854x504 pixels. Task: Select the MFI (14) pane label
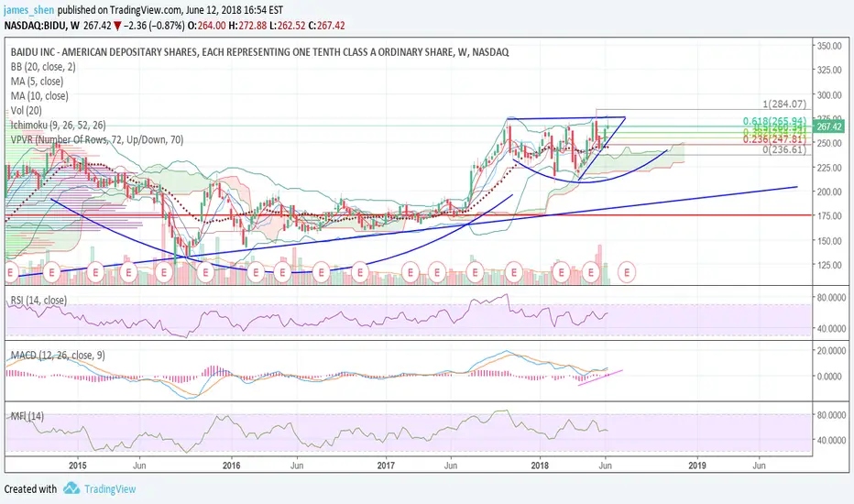27,416
